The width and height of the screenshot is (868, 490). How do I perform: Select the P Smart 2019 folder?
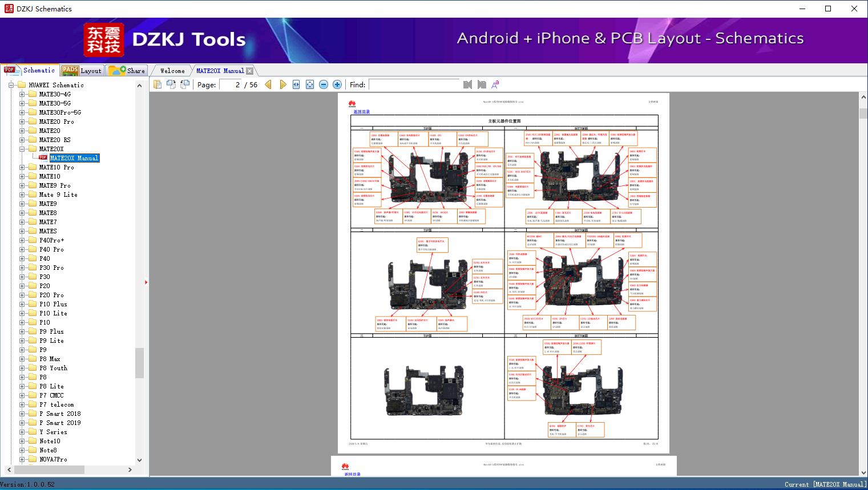pyautogui.click(x=60, y=423)
